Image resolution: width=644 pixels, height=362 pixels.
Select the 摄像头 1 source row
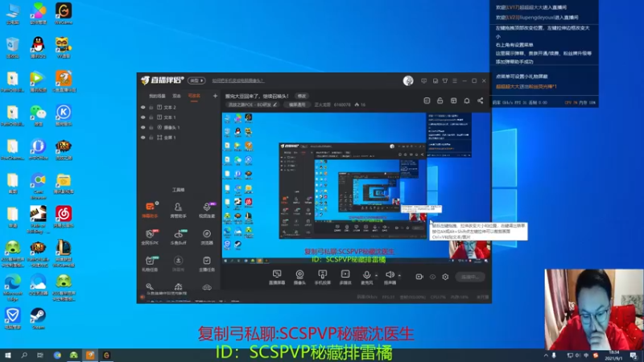[179, 127]
